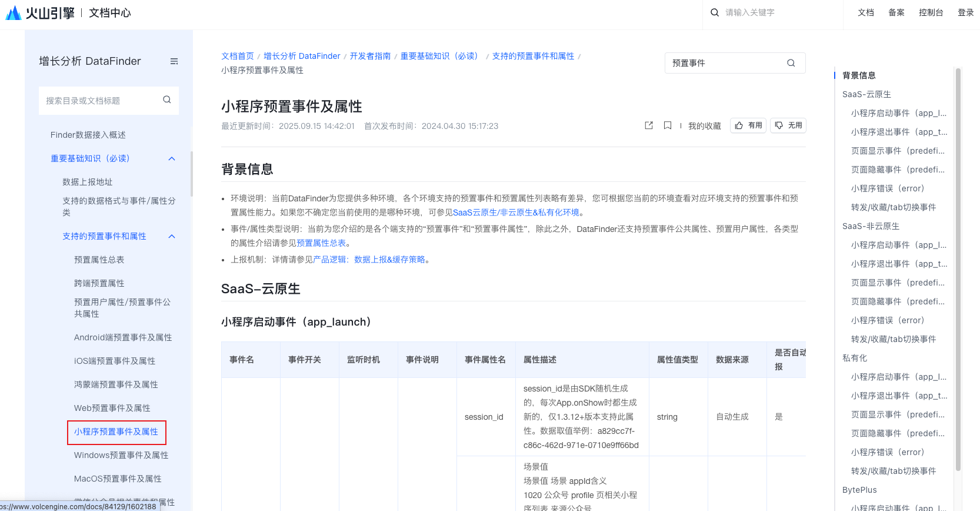
Task: Jump to SaaS-非云原生 in outline
Action: (x=871, y=226)
